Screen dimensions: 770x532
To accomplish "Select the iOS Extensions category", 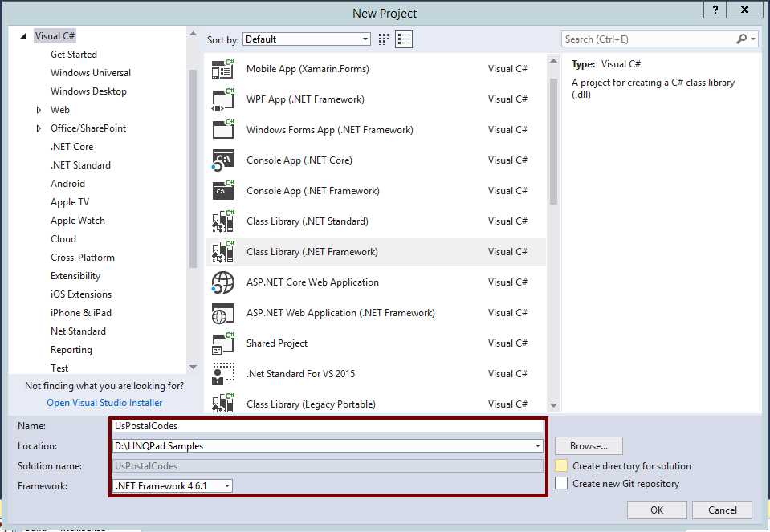I will 81,294.
